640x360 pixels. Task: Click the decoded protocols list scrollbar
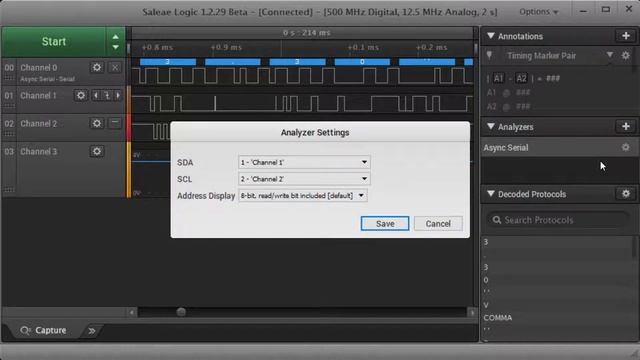[x=634, y=247]
